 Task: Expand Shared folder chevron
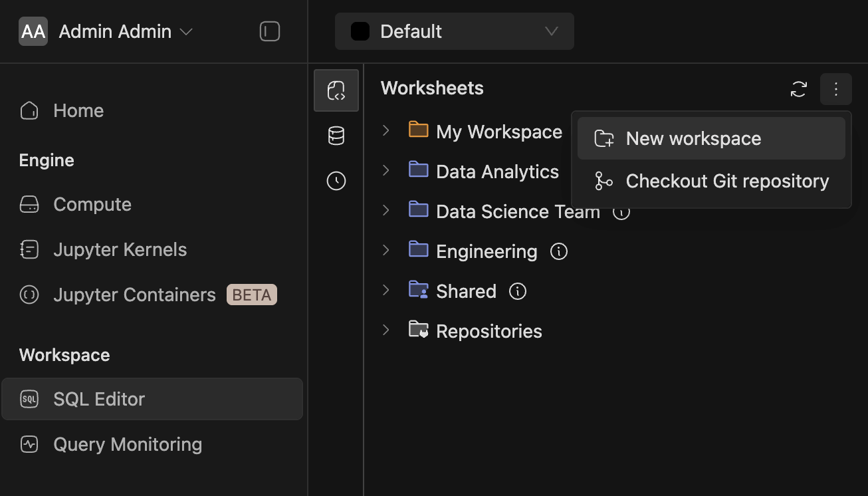click(386, 290)
